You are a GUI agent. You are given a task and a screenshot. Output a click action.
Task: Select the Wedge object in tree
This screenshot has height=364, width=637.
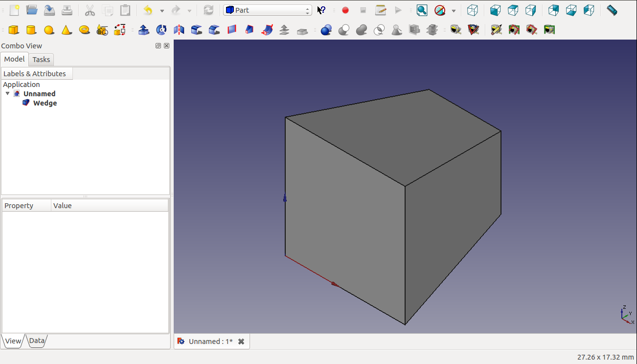coord(45,103)
